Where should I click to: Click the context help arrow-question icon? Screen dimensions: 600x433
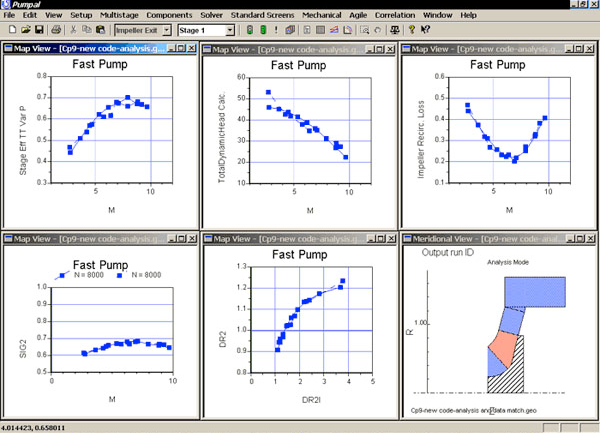tap(425, 30)
